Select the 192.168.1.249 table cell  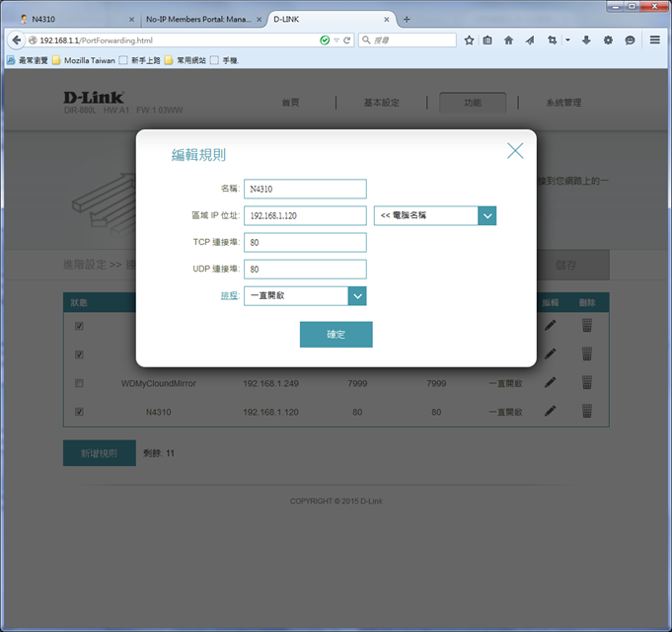[x=270, y=383]
